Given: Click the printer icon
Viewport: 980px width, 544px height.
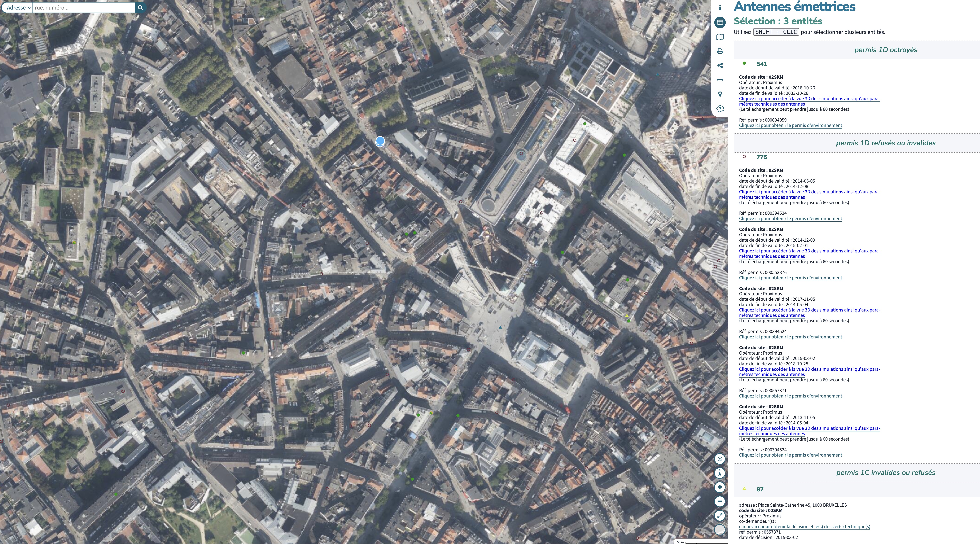Looking at the screenshot, I should [x=720, y=51].
